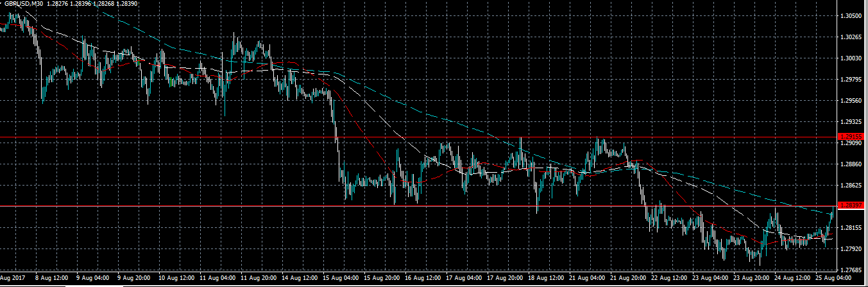Click the 11 Aug 04:00 time label
The image size is (868, 287).
pyautogui.click(x=217, y=279)
